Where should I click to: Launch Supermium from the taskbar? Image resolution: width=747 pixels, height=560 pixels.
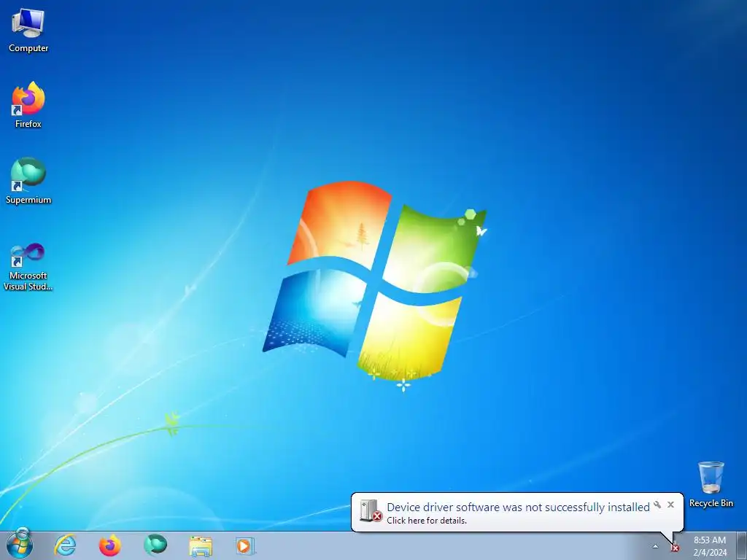coord(155,545)
